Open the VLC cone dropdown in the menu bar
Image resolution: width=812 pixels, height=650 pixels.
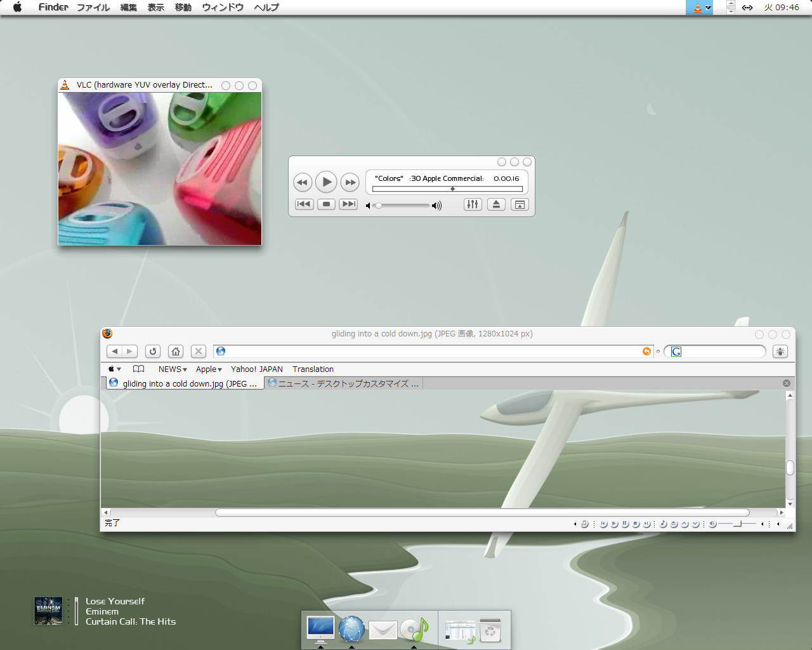tap(700, 7)
